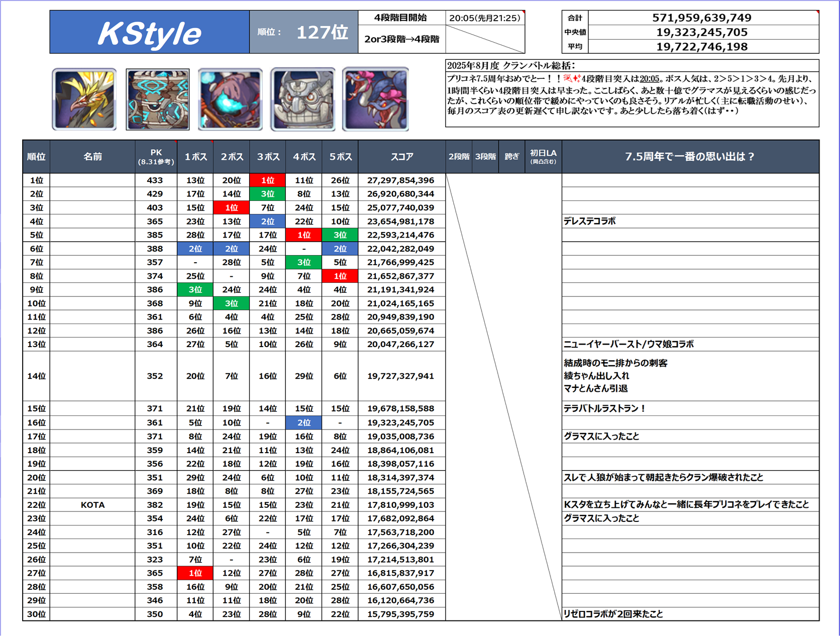Select the gray armored statue boss icon
This screenshot has height=636, width=840.
point(303,99)
